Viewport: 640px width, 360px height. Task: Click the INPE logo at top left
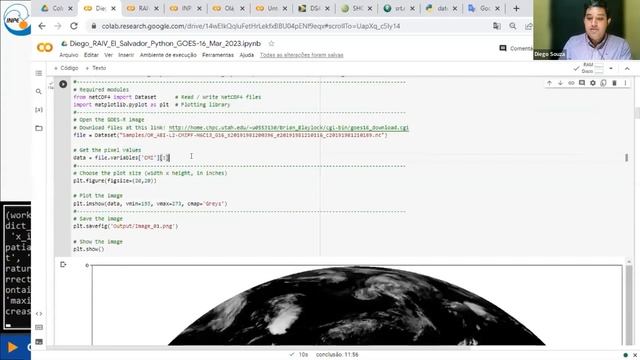[16, 19]
